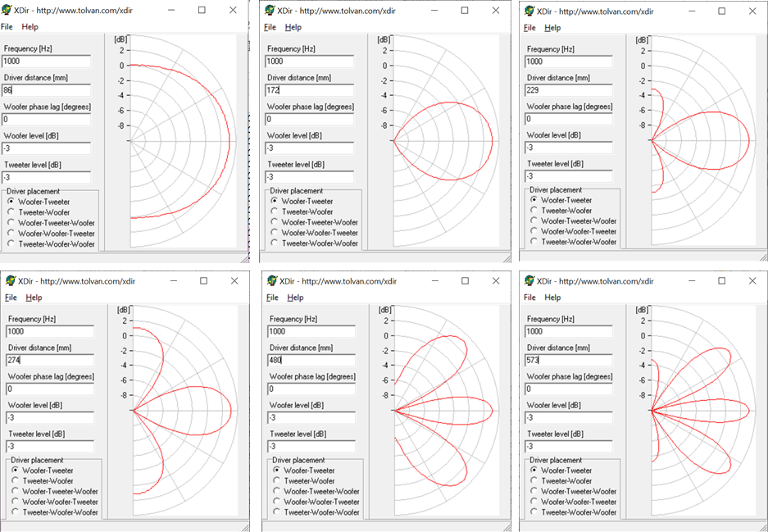
Task: Select Woofer-Tweeter-Woofer placement in 229 mm window
Action: click(x=574, y=221)
